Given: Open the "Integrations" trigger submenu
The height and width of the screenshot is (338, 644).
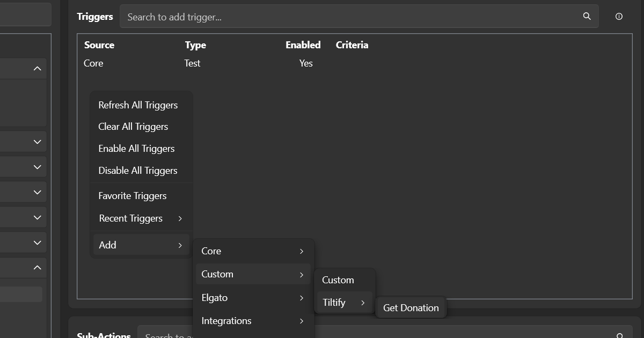Looking at the screenshot, I should pyautogui.click(x=226, y=320).
